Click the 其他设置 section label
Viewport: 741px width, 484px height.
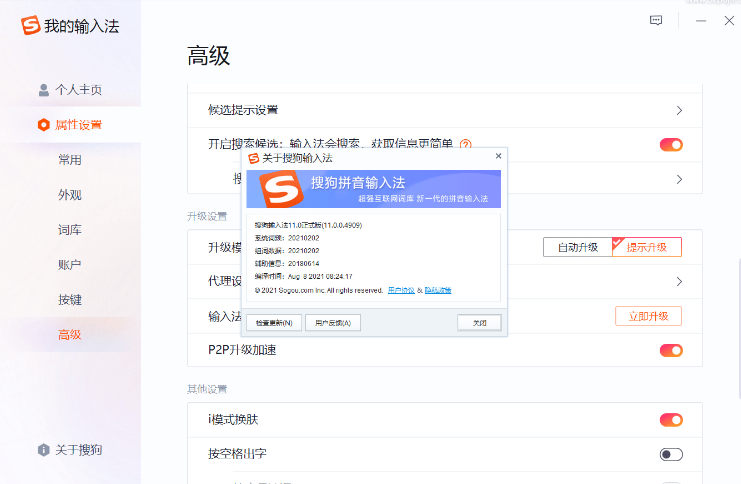[x=207, y=389]
